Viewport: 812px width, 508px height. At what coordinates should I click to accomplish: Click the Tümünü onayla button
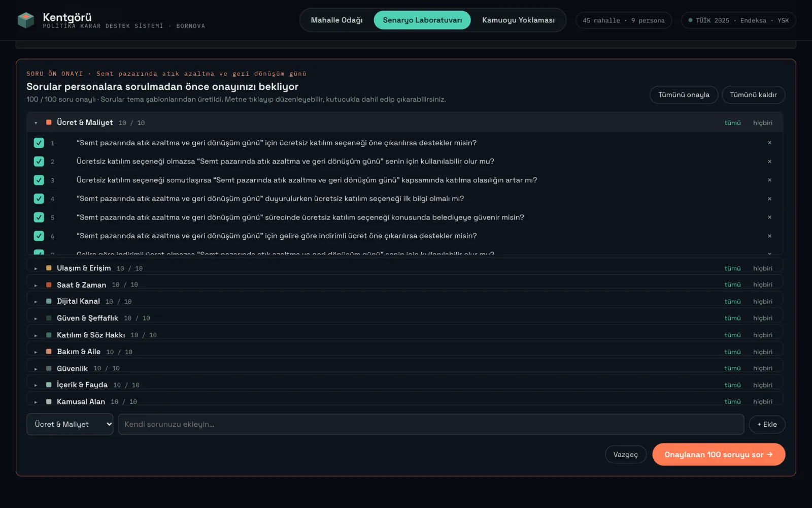point(684,94)
